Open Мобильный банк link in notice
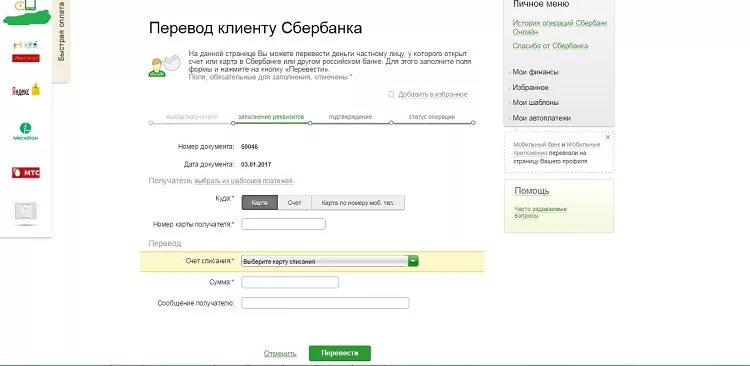750x366 pixels. point(536,144)
